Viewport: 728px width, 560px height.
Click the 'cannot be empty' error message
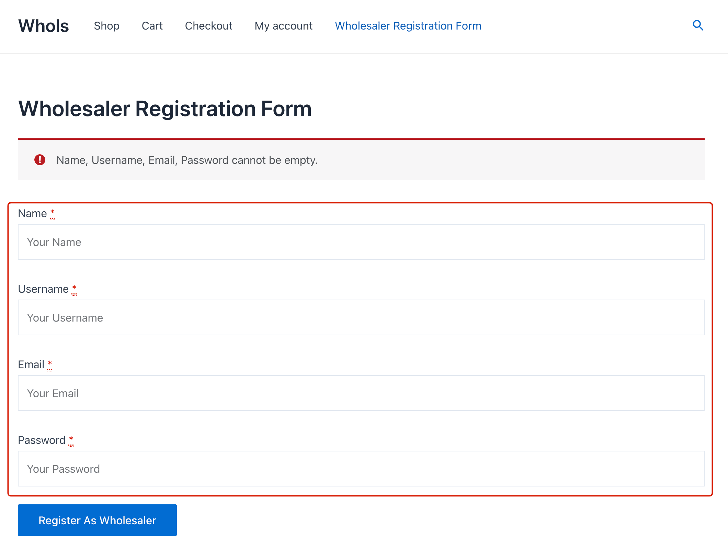[187, 160]
